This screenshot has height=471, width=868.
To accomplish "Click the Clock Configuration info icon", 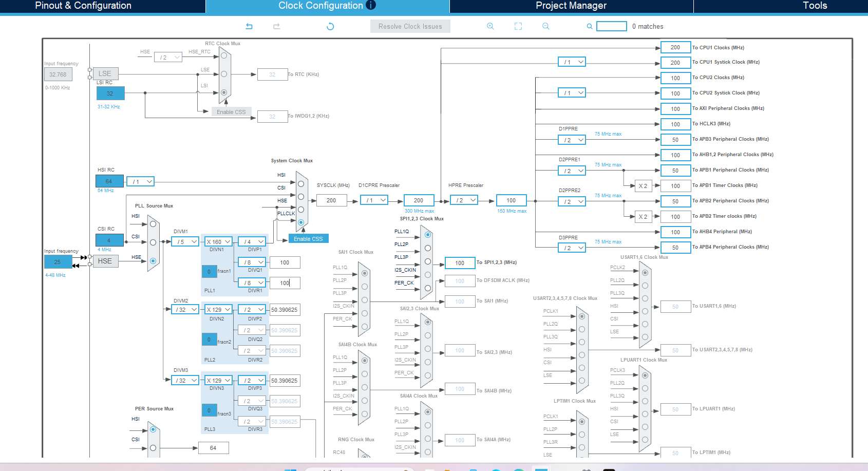I will [371, 5].
